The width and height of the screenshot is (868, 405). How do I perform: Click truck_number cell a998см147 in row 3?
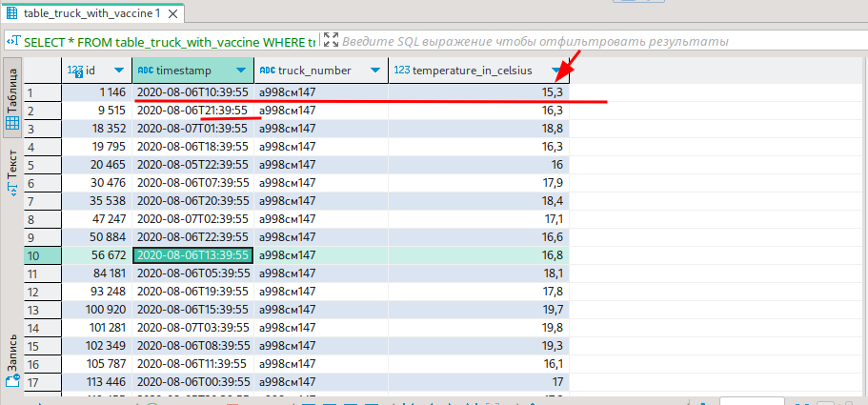pos(322,129)
